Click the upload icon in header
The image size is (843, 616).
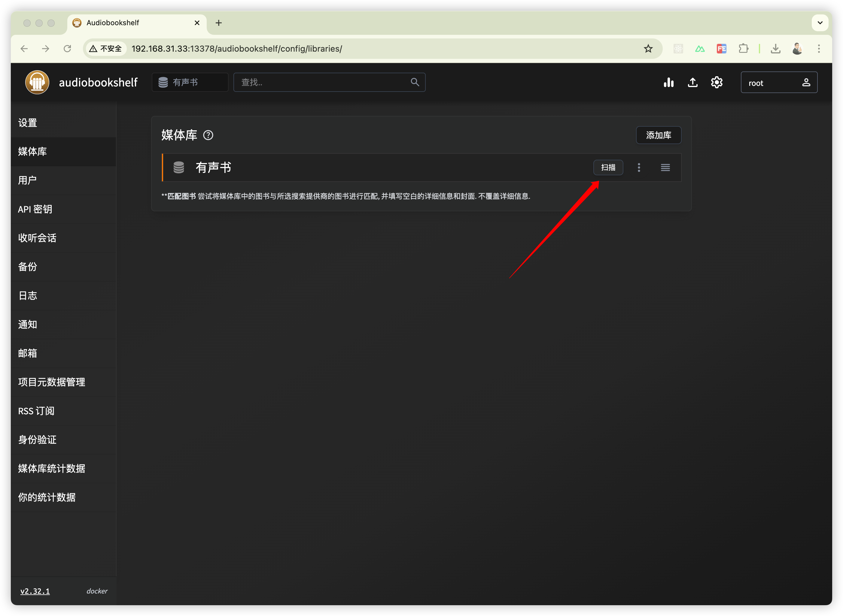coord(692,83)
